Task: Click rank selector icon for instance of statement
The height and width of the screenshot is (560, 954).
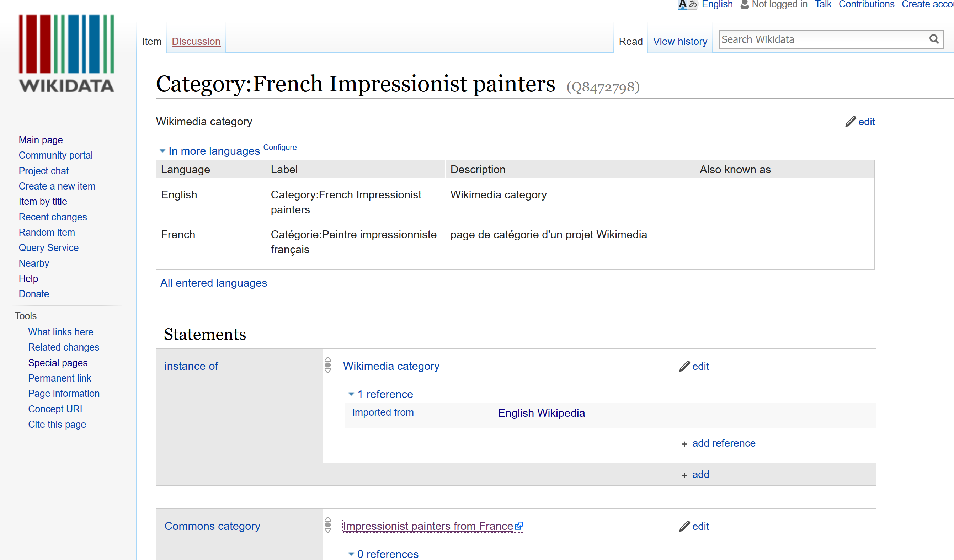Action: pyautogui.click(x=328, y=366)
